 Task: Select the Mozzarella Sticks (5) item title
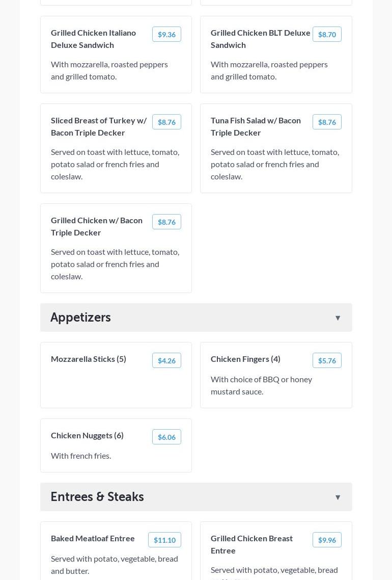(89, 359)
